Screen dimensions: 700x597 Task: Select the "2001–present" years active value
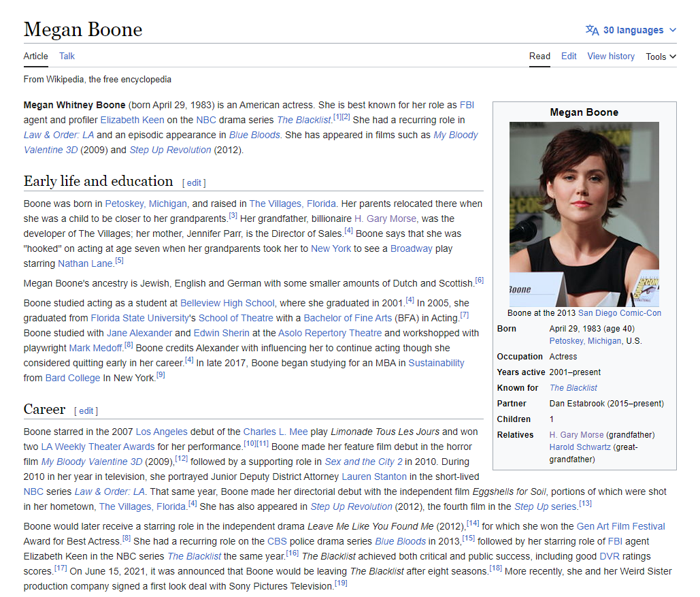point(575,372)
